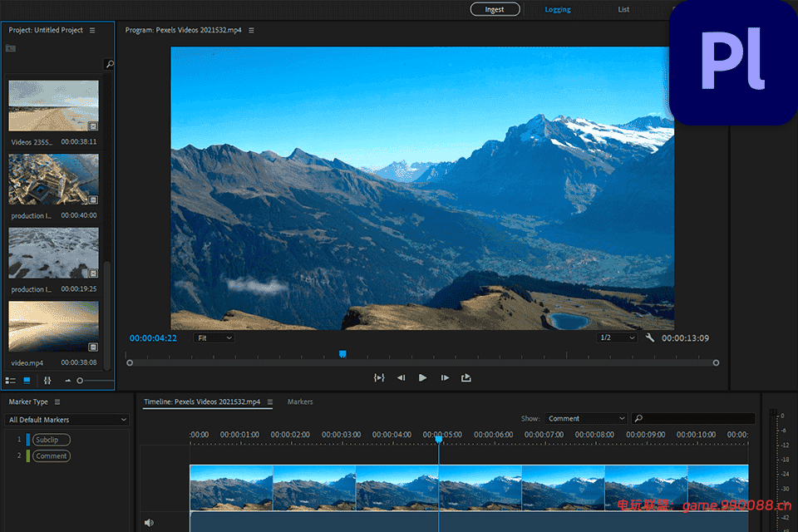Select the Logging tab at the top
This screenshot has width=798, height=532.
coord(557,9)
